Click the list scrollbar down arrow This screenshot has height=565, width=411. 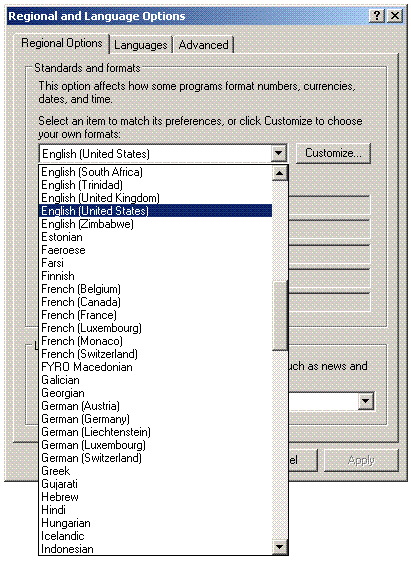[x=280, y=547]
